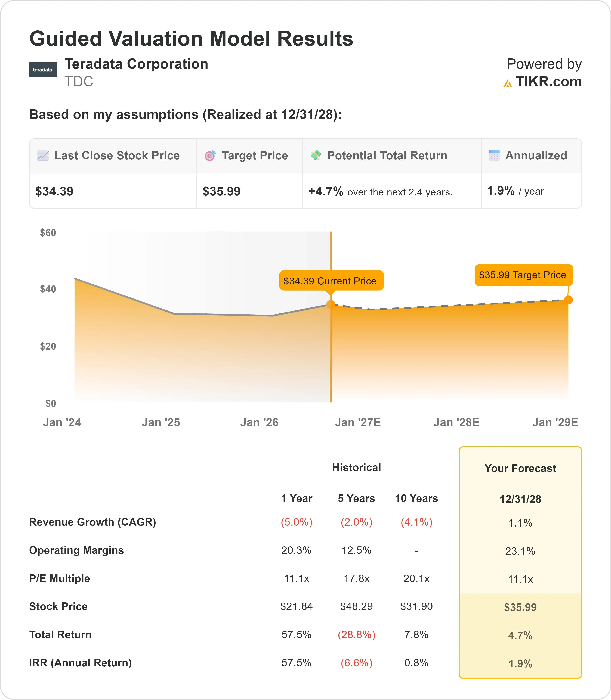Click the '(5.0%)' 1-year revenue growth value
611x700 pixels.
pyautogui.click(x=297, y=522)
